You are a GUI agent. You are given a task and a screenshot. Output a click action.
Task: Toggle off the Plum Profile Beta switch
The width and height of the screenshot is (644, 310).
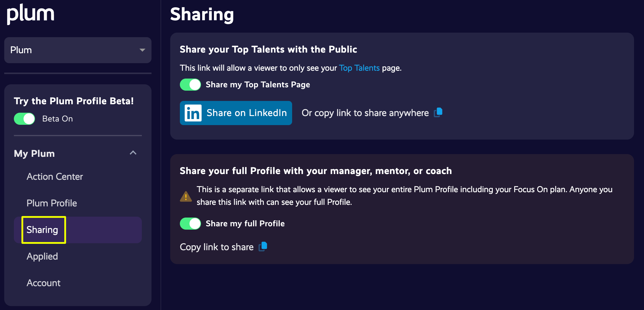coord(24,119)
